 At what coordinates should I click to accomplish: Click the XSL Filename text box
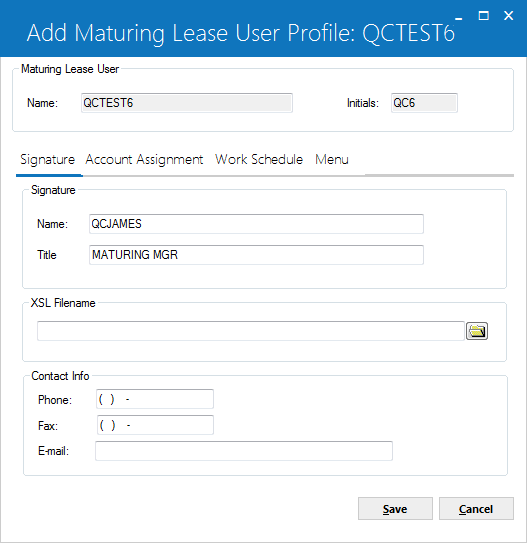pyautogui.click(x=251, y=331)
